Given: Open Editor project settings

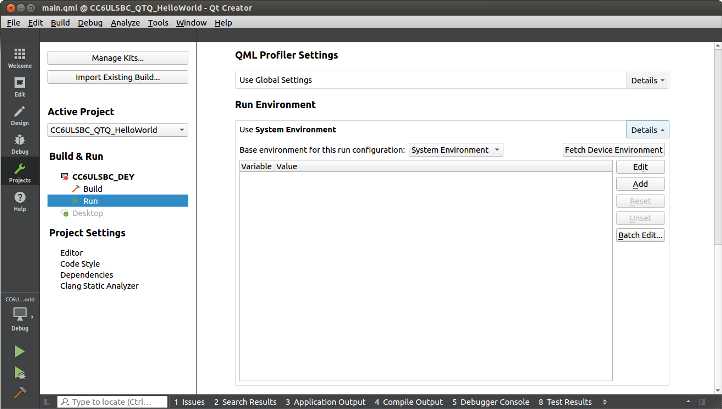Looking at the screenshot, I should tap(71, 253).
